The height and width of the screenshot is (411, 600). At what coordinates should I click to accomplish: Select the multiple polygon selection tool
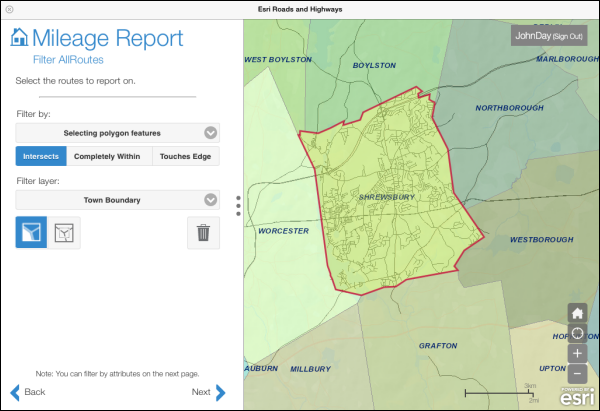(x=65, y=232)
